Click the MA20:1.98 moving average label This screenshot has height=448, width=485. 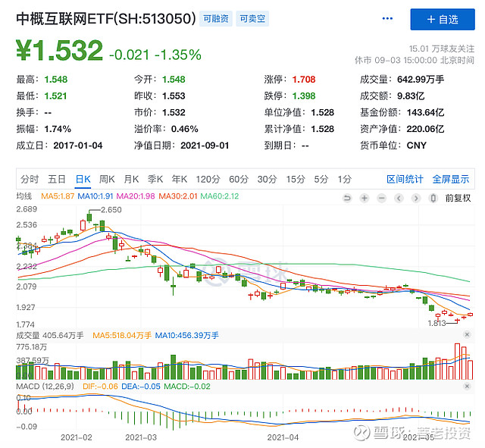(x=136, y=196)
